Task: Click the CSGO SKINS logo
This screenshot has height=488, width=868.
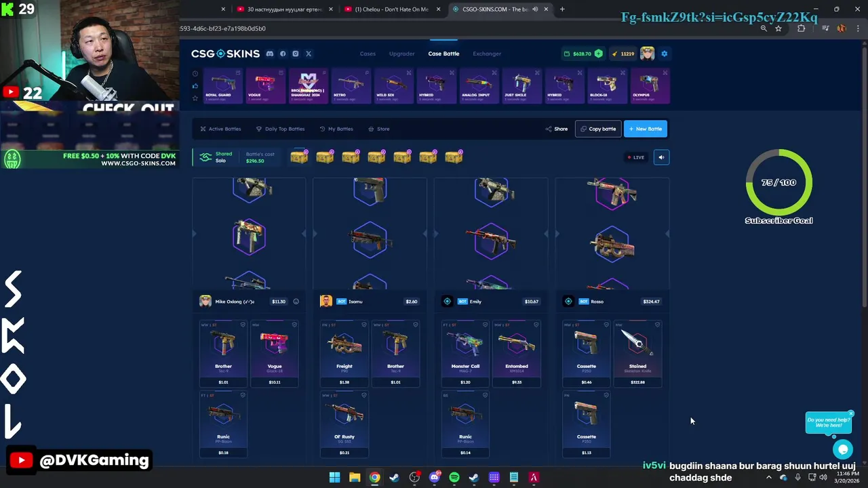Action: point(225,54)
